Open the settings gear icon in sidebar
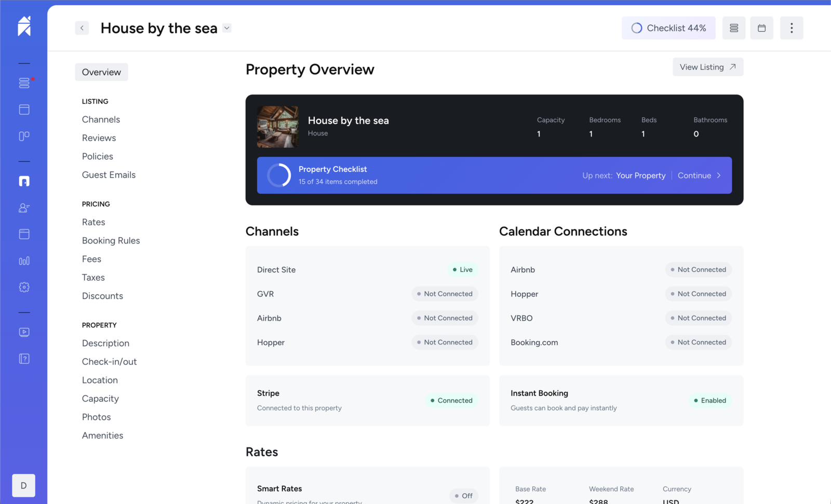The height and width of the screenshot is (504, 831). (24, 287)
